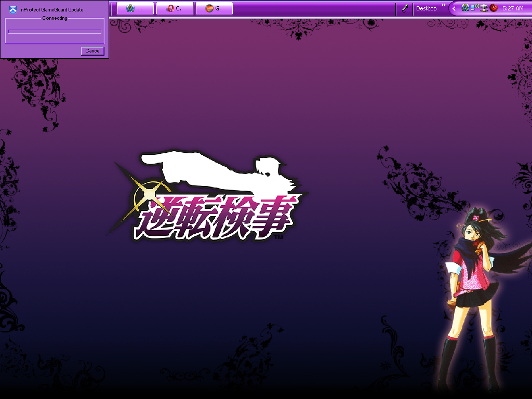Switch to the taskbar button labeled G.
This screenshot has width=532, height=399.
(x=214, y=8)
